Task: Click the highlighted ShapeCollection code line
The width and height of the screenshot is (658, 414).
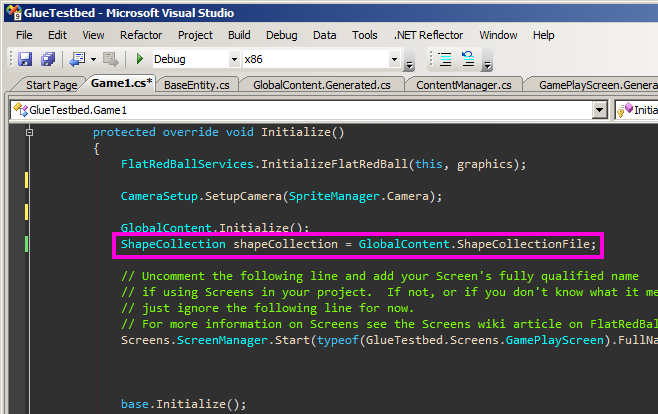Action: 358,245
